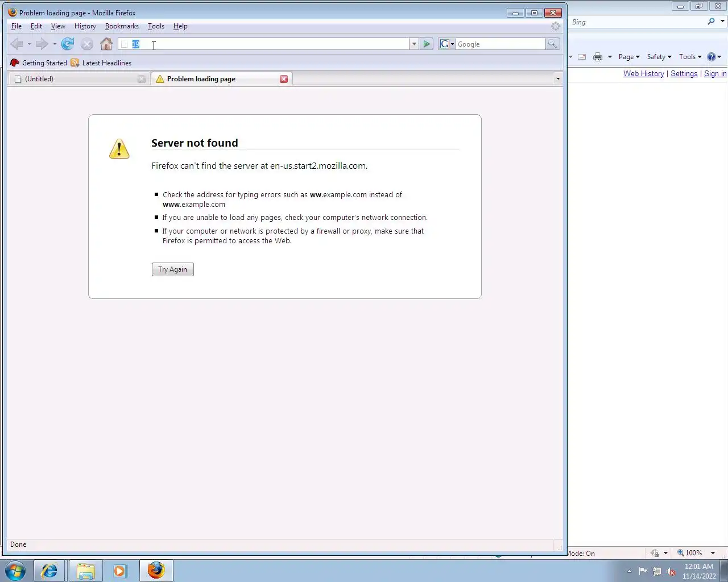The height and width of the screenshot is (582, 728).
Task: Click the yellow warning icon on error page
Action: (119, 149)
